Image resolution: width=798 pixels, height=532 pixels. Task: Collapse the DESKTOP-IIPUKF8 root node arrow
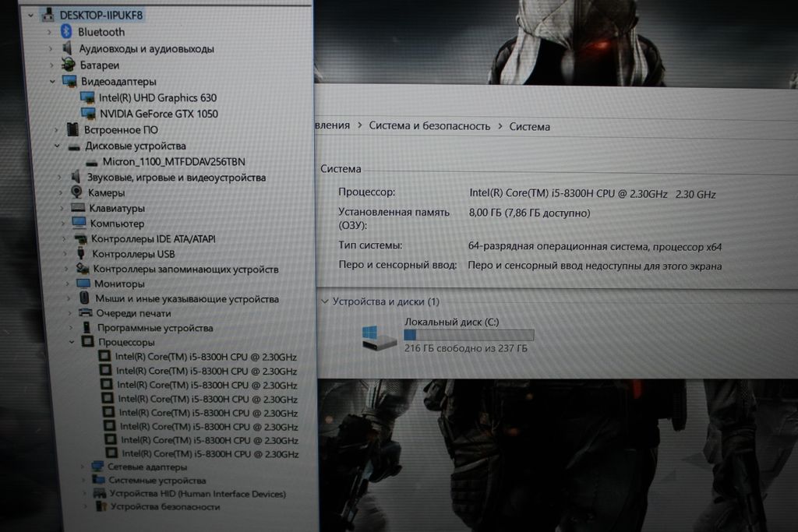(30, 16)
